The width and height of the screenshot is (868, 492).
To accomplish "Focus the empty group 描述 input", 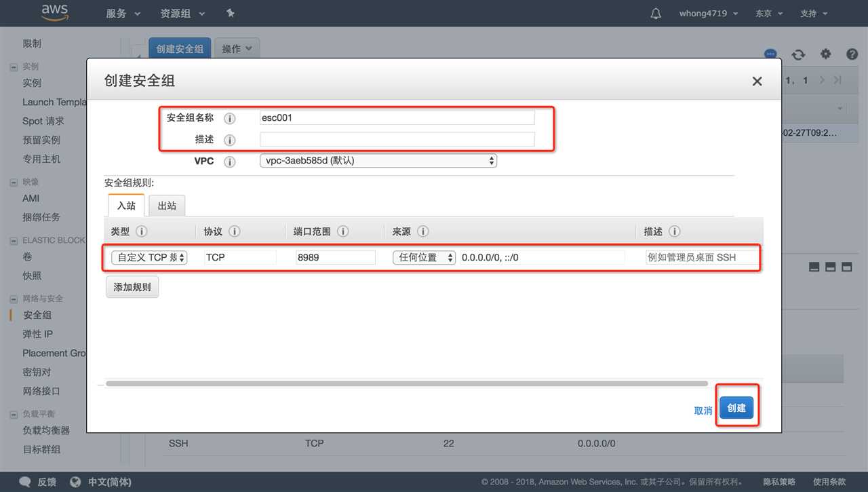I will [397, 139].
